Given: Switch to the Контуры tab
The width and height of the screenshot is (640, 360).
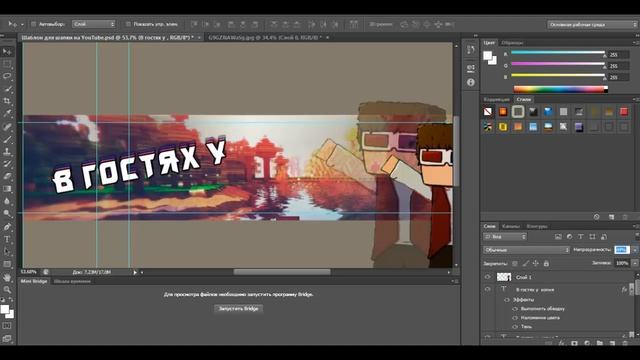Looking at the screenshot, I should coord(537,226).
